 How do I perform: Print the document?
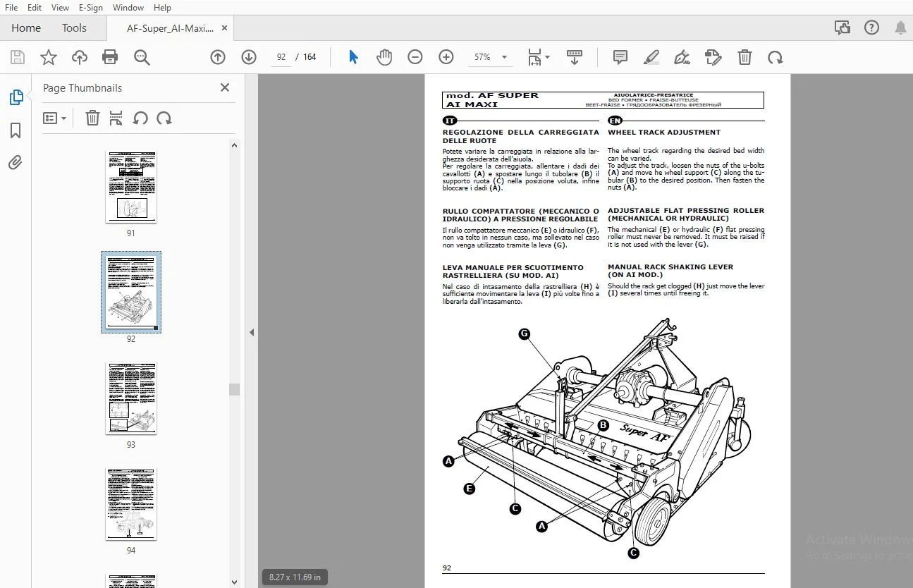[110, 57]
